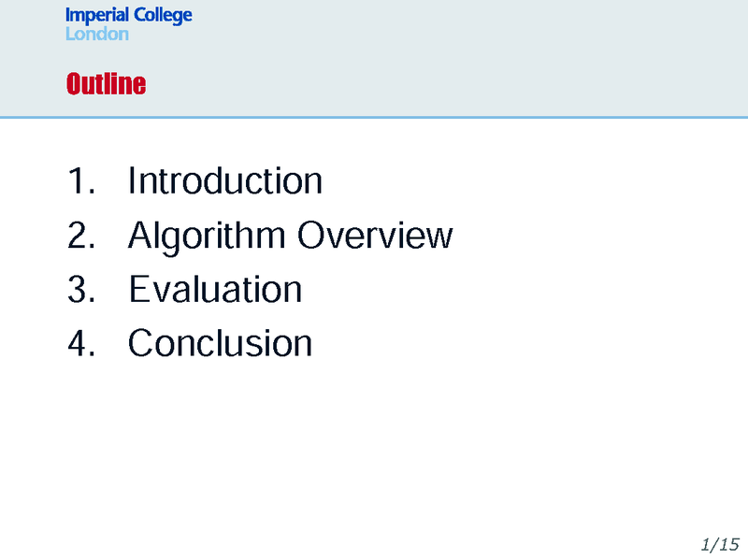Viewport: 748px width, 560px height.
Task: Click list number 2 beside Algorithm Overview
Action: (79, 236)
